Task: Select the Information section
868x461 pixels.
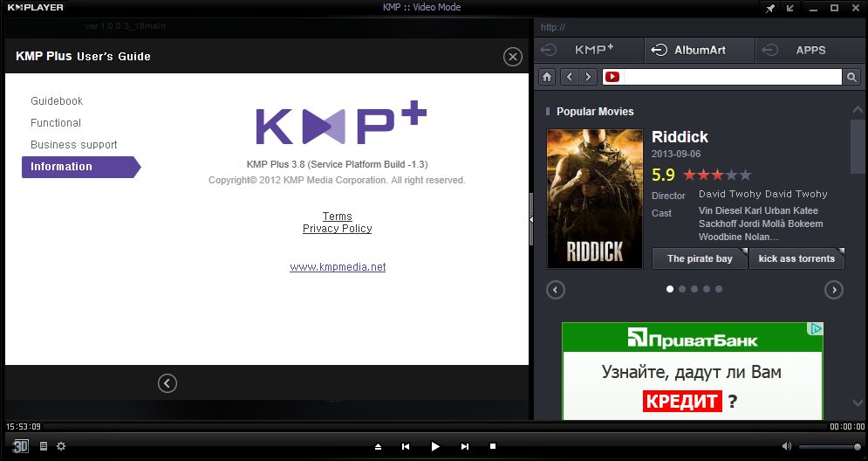Action: coord(81,167)
